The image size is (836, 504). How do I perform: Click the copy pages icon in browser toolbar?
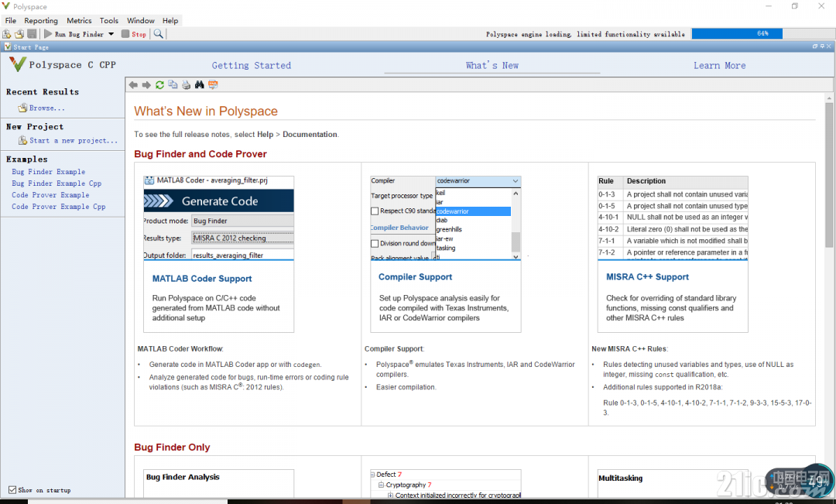coord(173,85)
